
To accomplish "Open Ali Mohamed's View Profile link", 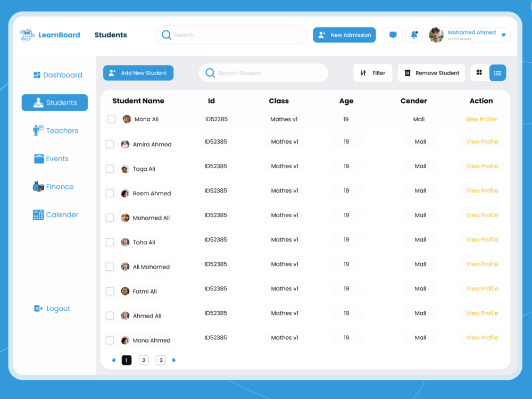I will click(482, 264).
